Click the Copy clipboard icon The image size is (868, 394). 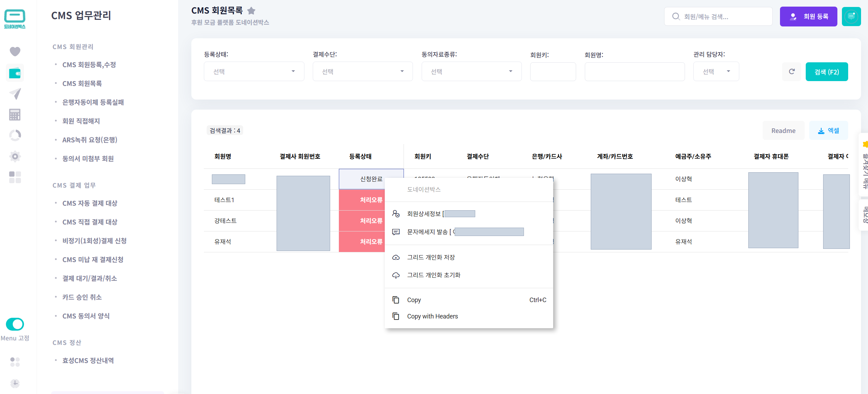pyautogui.click(x=396, y=300)
